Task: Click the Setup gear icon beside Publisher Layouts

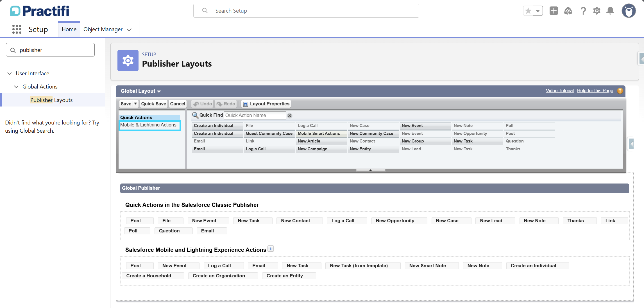Action: [128, 60]
